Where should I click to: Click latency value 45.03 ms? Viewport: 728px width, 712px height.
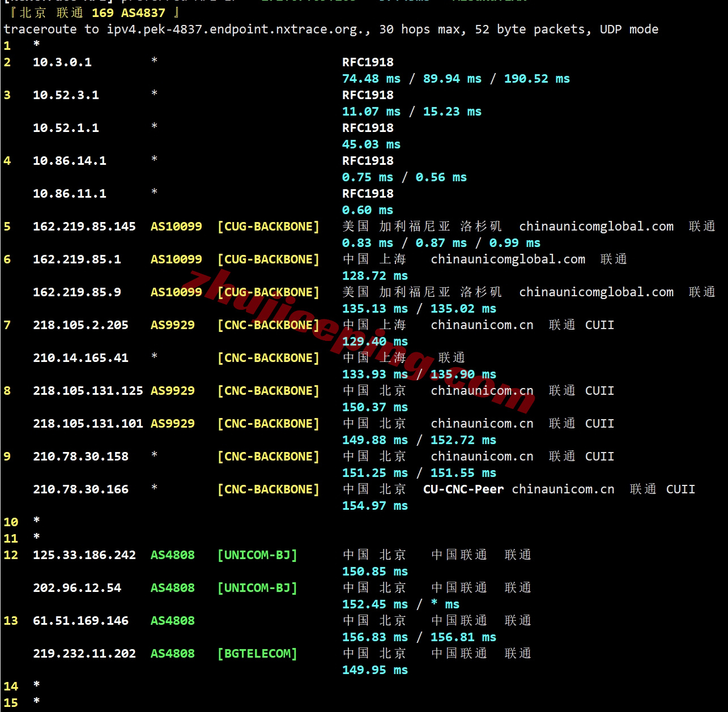tap(371, 144)
